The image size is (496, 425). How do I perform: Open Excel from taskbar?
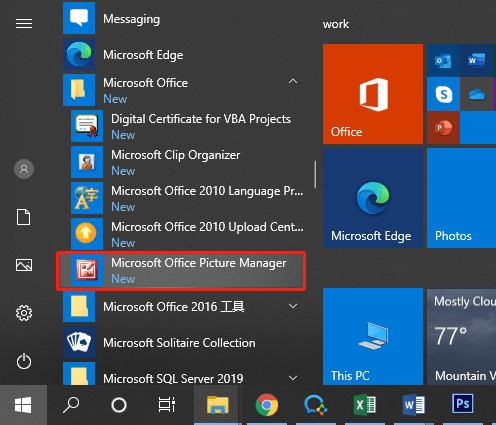[365, 405]
